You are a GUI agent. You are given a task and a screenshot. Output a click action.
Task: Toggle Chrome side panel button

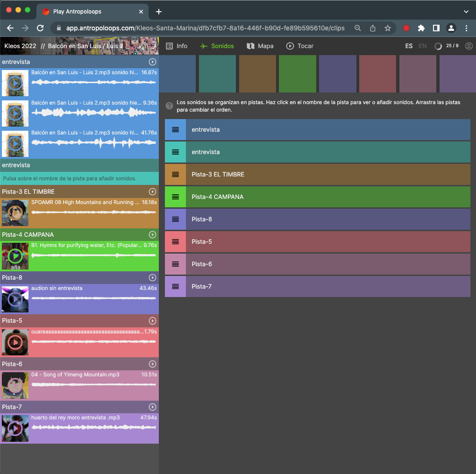(436, 28)
